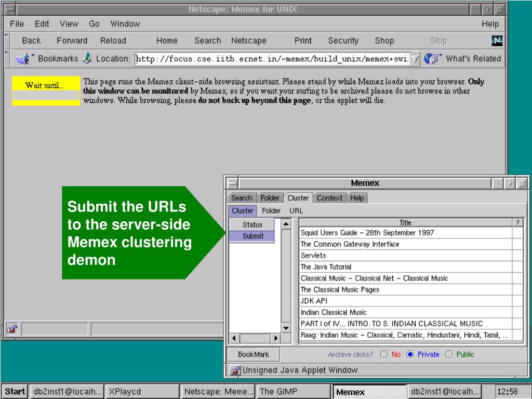Click the Status button in Memex
Viewport: 532px width, 399px height.
pos(252,224)
